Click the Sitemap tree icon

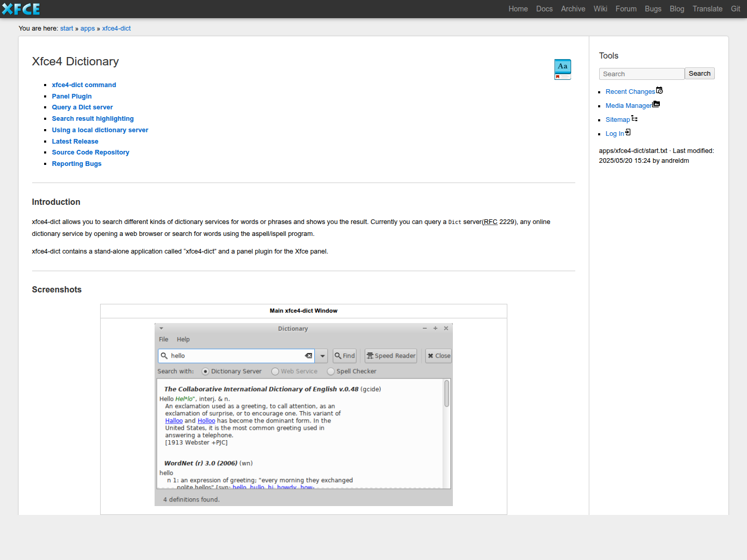(634, 119)
